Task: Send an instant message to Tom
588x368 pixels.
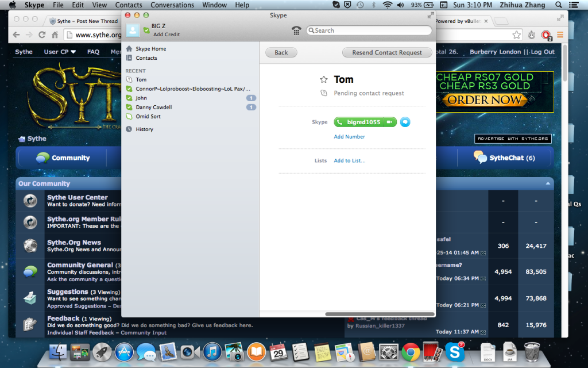Action: point(405,122)
